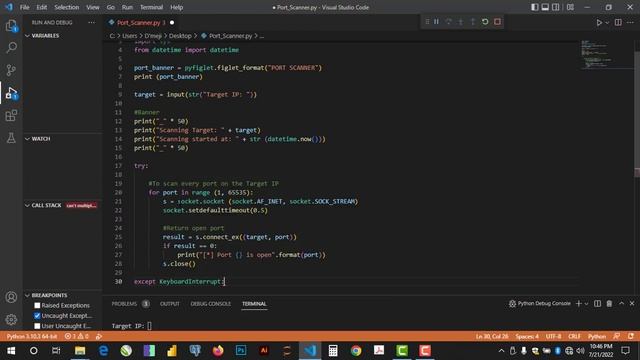The width and height of the screenshot is (640, 360).
Task: Open the Edit menu
Action: (x=42, y=7)
